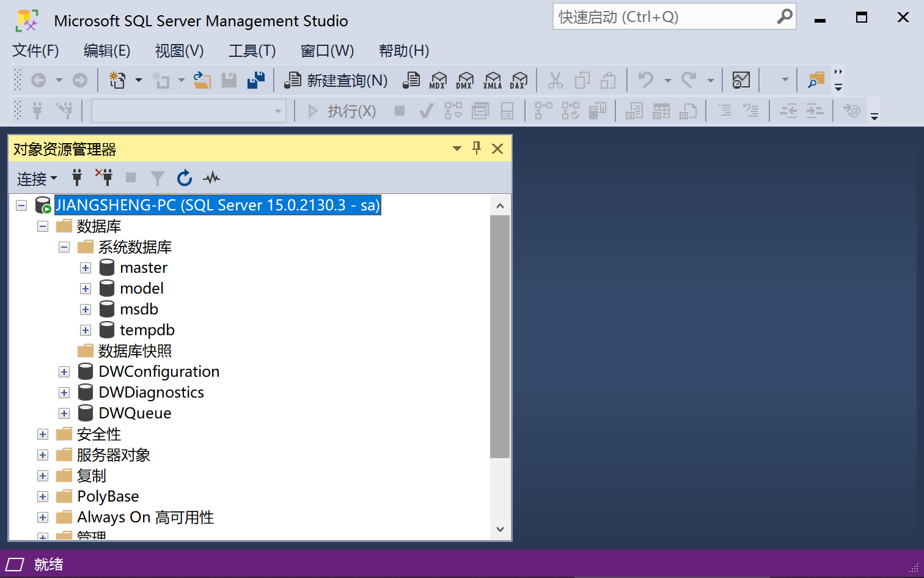Open the 视图(V) menu
The height and width of the screenshot is (578, 924).
(x=179, y=51)
